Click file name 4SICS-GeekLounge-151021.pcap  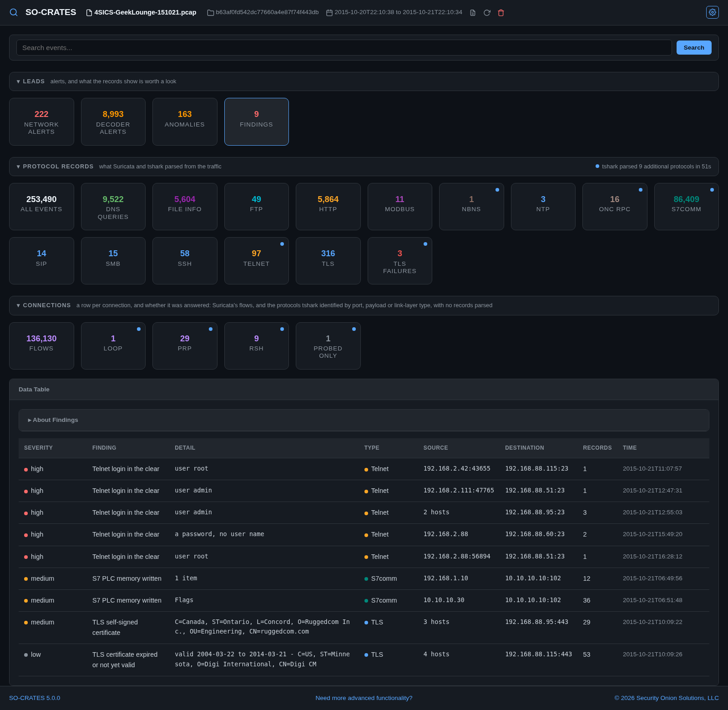(x=145, y=12)
